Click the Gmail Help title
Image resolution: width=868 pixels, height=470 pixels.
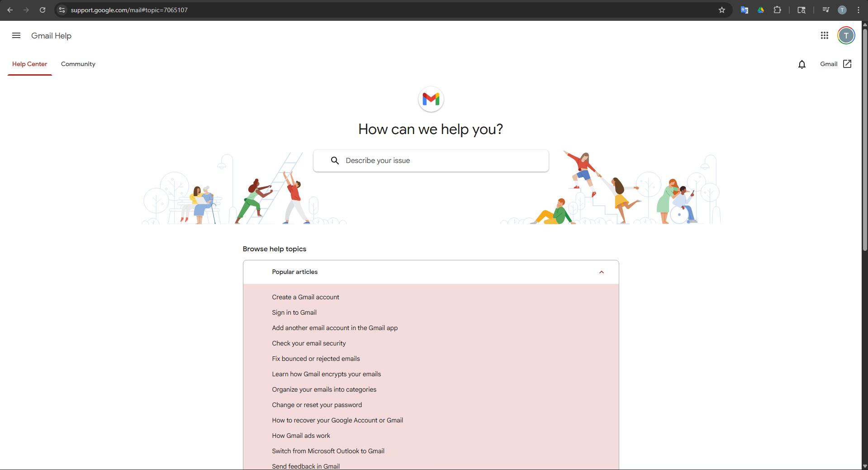[51, 36]
